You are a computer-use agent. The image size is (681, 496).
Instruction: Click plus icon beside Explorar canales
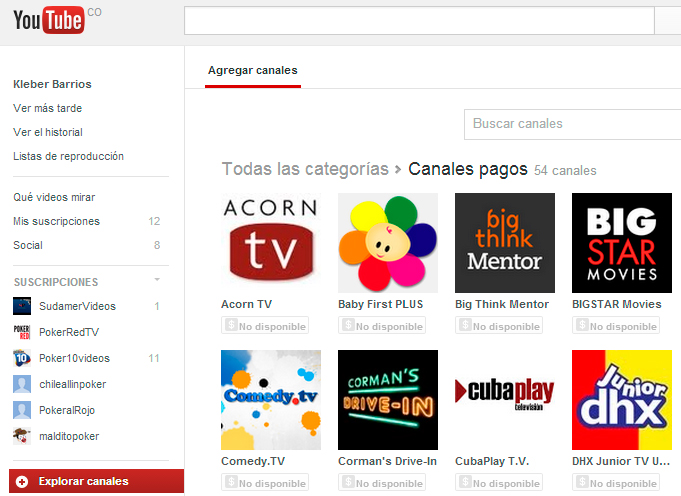click(x=22, y=481)
